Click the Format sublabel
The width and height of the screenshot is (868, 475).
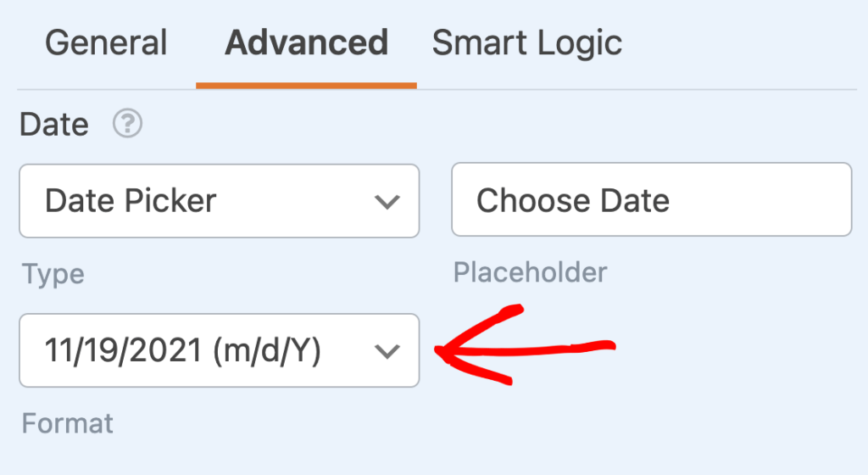click(x=68, y=423)
